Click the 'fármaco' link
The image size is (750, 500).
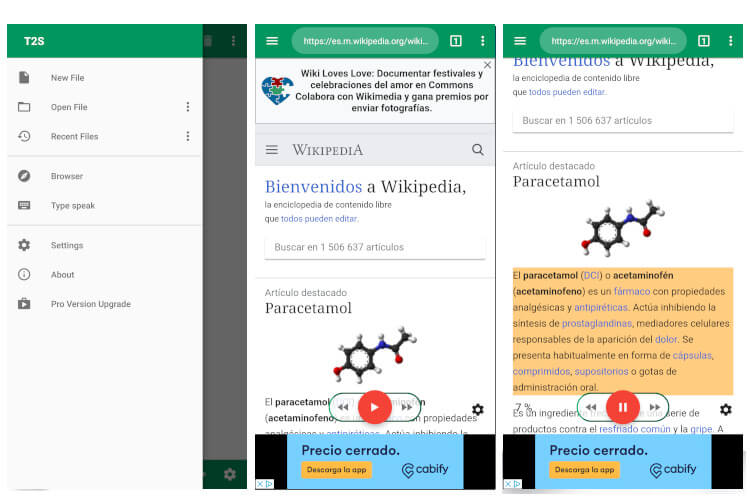(x=632, y=291)
